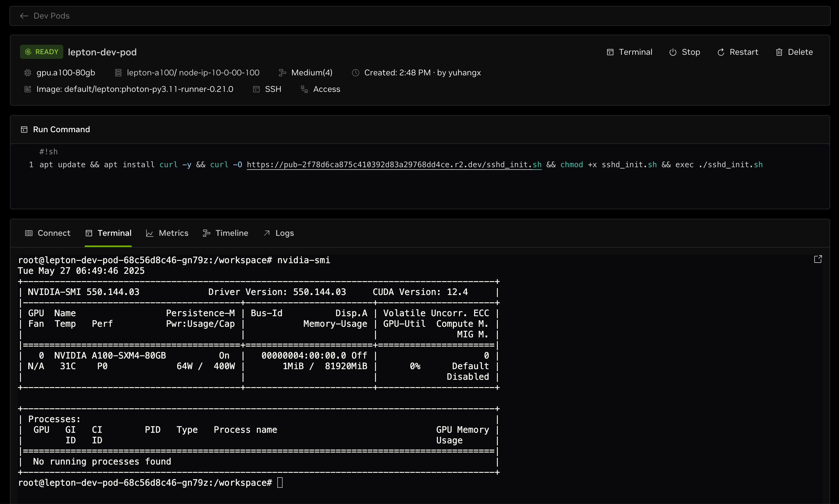
Task: Click the gpu.a100-80gb label
Action: (x=66, y=73)
